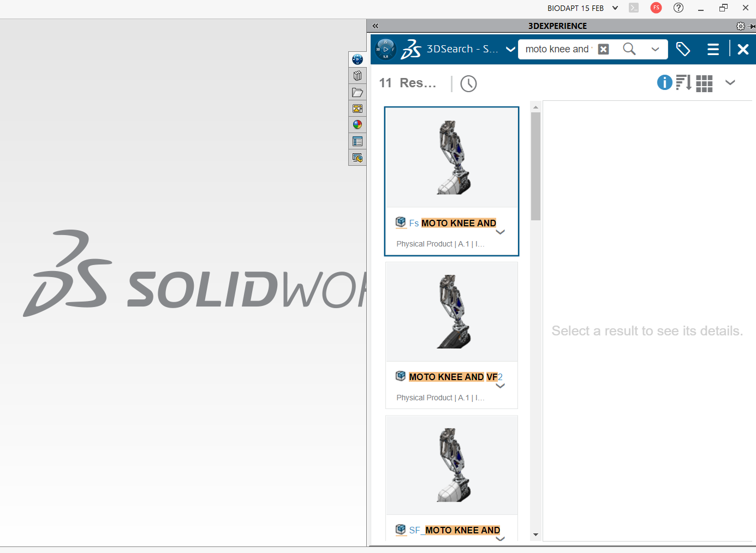
Task: Expand the 3DSearch app title dropdown
Action: [x=510, y=49]
